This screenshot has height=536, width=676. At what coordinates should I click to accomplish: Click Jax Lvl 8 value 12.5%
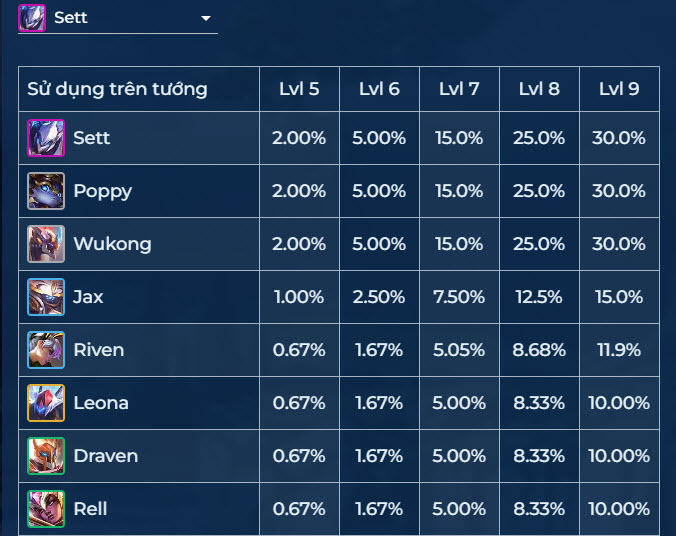[x=539, y=297]
